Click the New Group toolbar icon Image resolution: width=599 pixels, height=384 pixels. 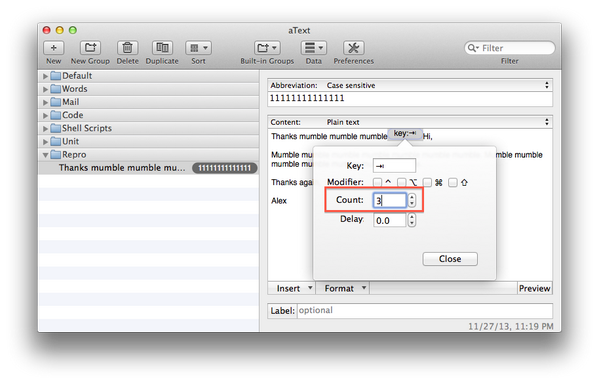[90, 48]
